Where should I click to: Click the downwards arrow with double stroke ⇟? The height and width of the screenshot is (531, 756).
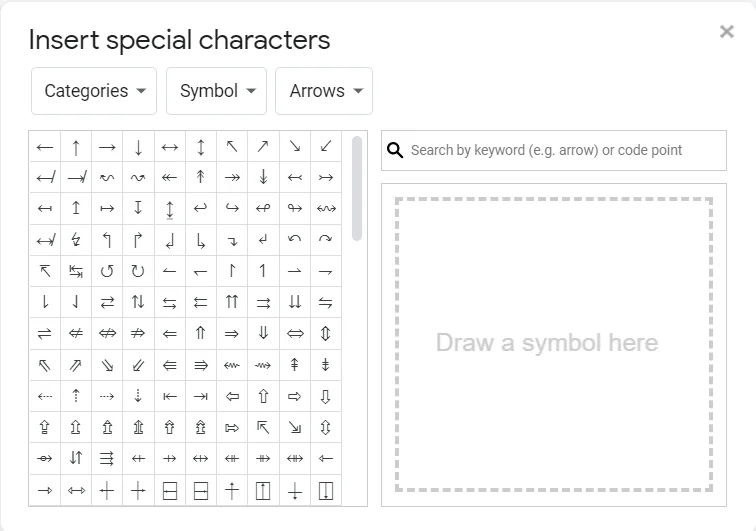325,365
